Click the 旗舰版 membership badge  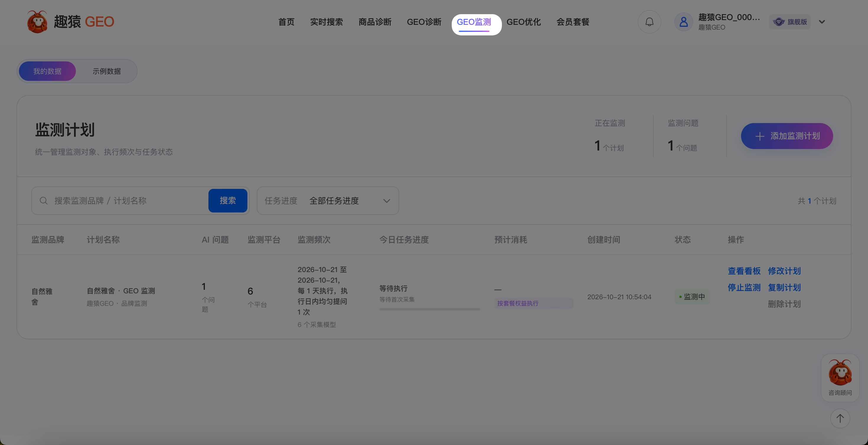pyautogui.click(x=790, y=22)
